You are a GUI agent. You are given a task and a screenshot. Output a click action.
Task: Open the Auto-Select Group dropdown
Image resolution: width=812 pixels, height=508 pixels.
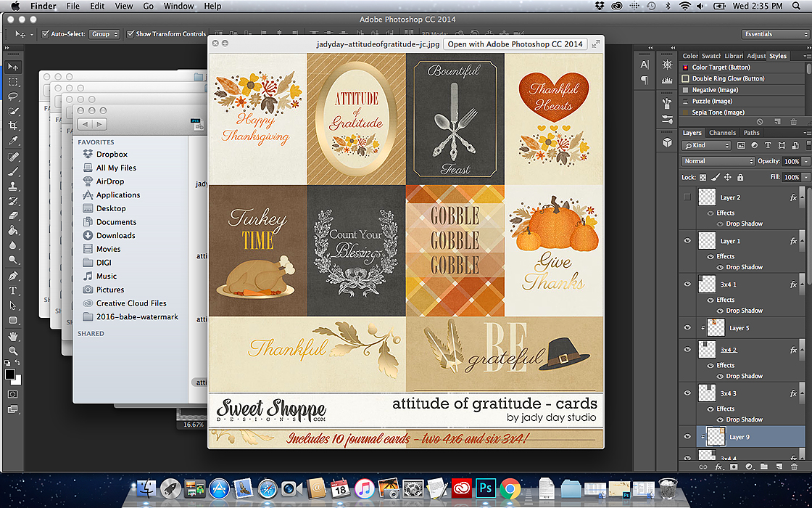click(104, 34)
